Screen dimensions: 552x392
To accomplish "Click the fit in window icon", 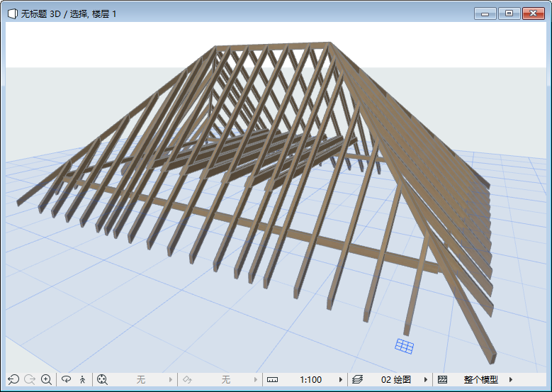I will (x=102, y=380).
